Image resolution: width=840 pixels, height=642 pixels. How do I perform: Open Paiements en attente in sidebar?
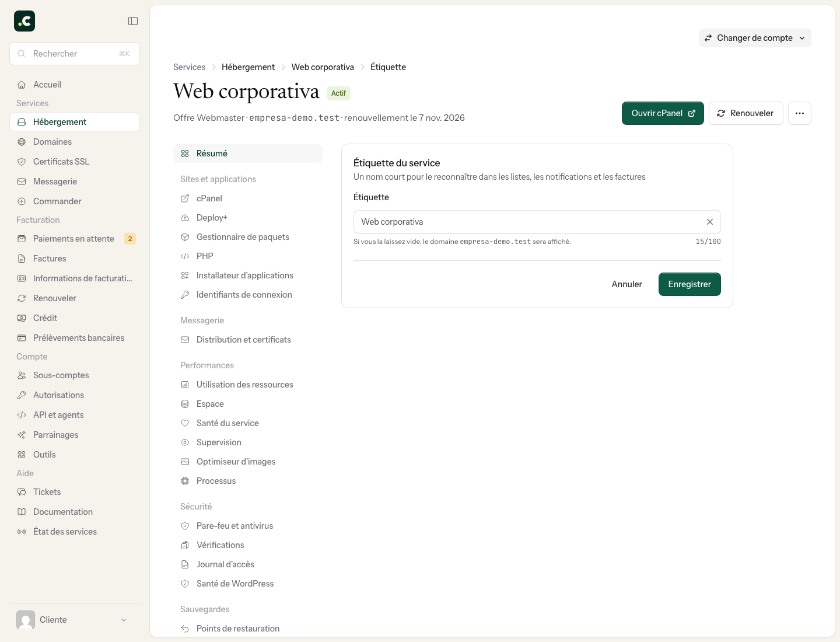point(75,239)
